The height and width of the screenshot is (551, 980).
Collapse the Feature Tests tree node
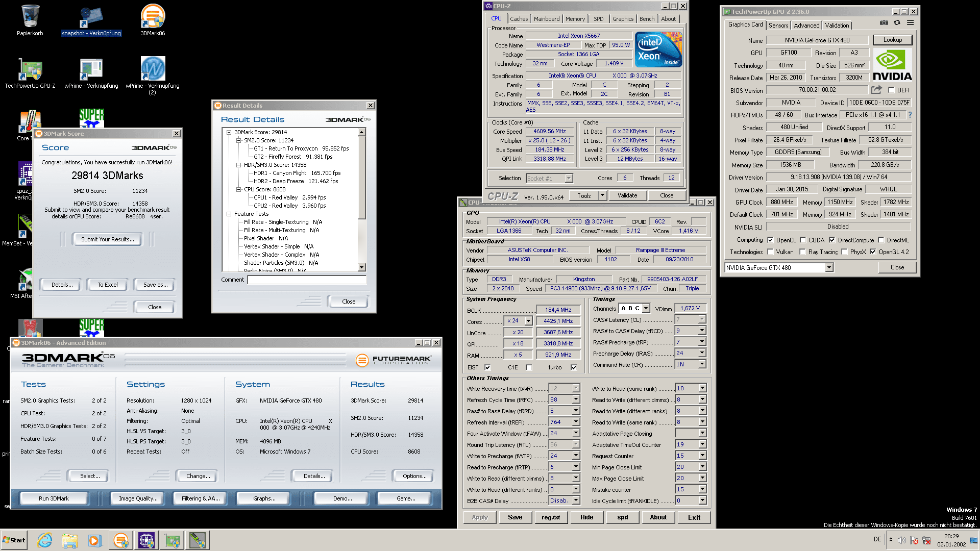[x=229, y=214]
